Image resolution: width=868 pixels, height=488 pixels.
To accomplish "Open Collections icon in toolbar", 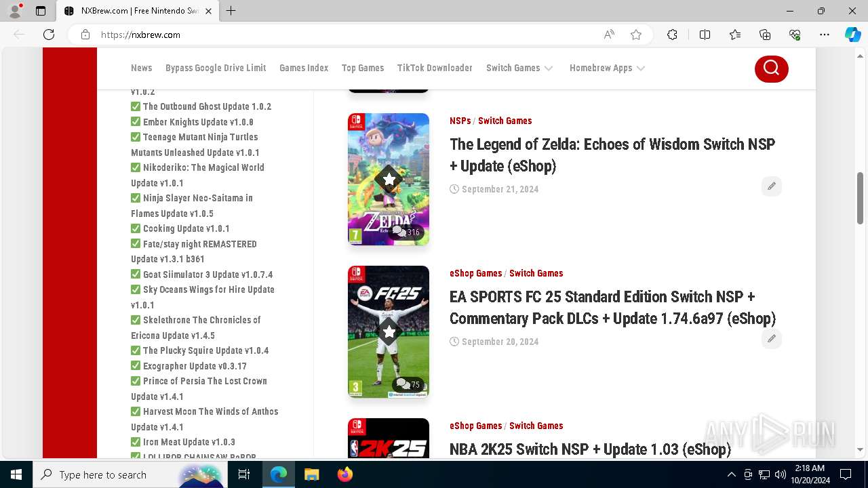I will coord(765,35).
